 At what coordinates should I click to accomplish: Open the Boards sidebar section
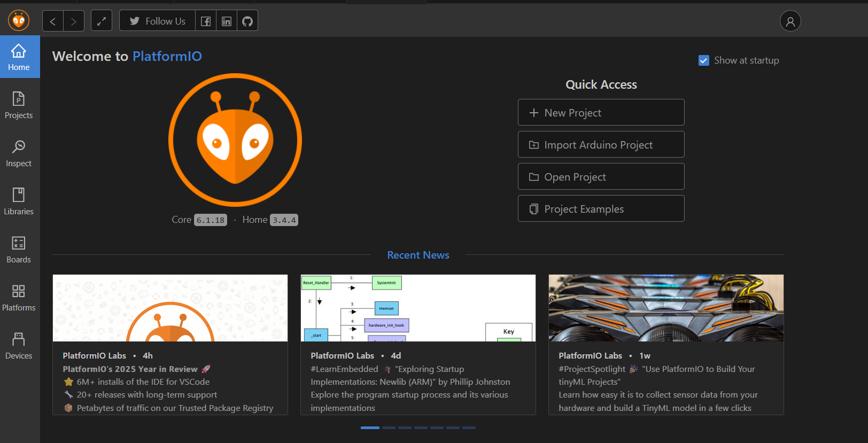20,249
